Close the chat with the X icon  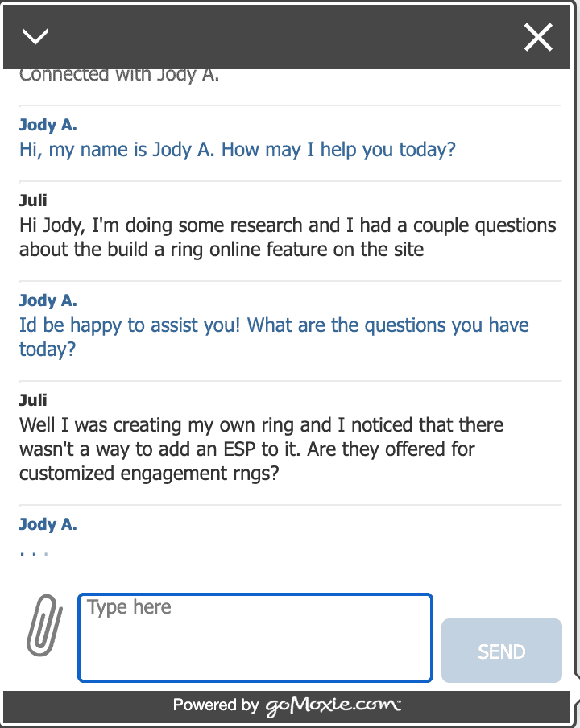[x=538, y=37]
